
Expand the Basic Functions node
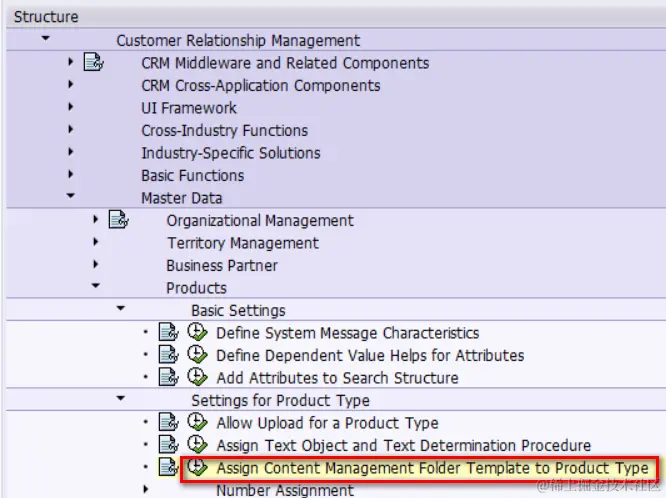(71, 174)
